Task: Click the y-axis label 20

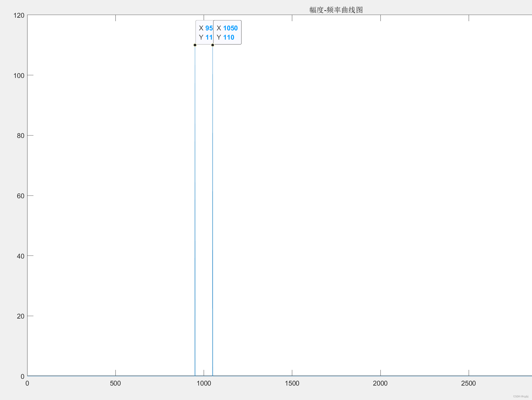Action: (21, 316)
